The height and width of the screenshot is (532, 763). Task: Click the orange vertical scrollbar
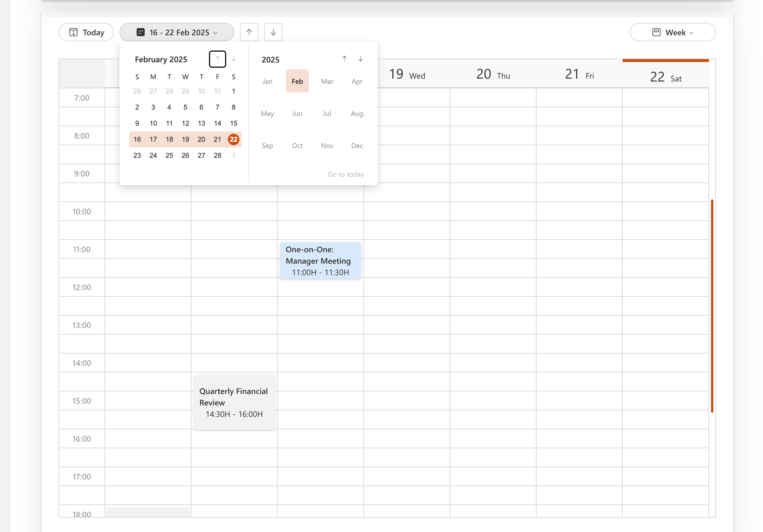click(x=712, y=306)
